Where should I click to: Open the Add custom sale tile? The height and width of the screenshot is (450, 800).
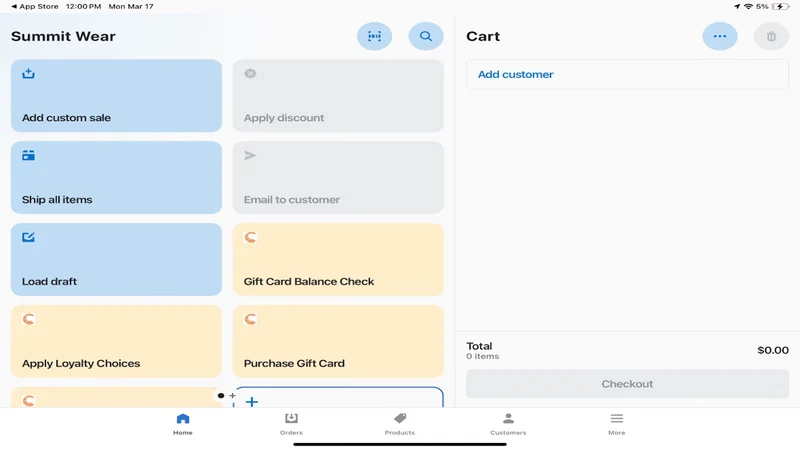116,95
